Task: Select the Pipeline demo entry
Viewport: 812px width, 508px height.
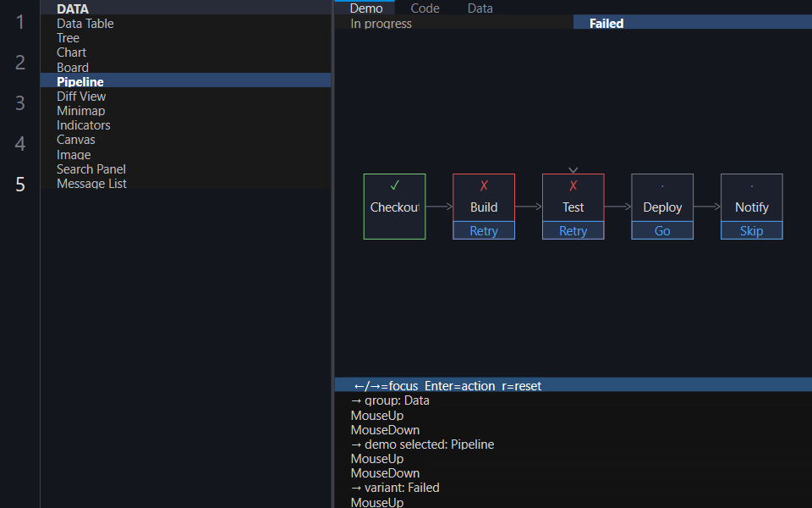Action: pos(185,81)
